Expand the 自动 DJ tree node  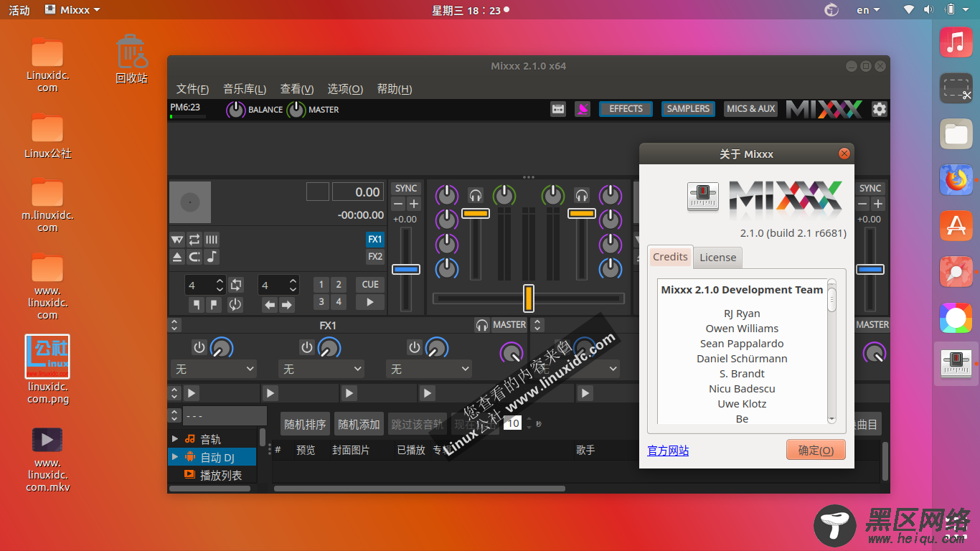175,457
